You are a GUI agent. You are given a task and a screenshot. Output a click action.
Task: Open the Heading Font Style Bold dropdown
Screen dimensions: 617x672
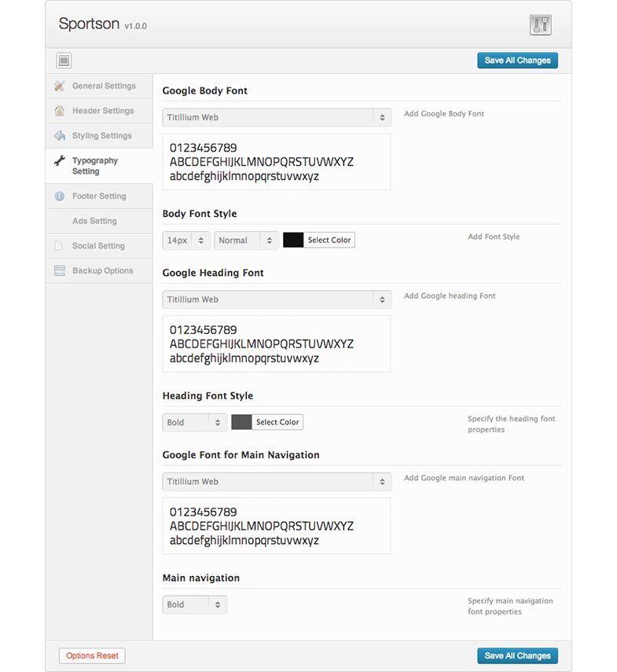pos(194,422)
